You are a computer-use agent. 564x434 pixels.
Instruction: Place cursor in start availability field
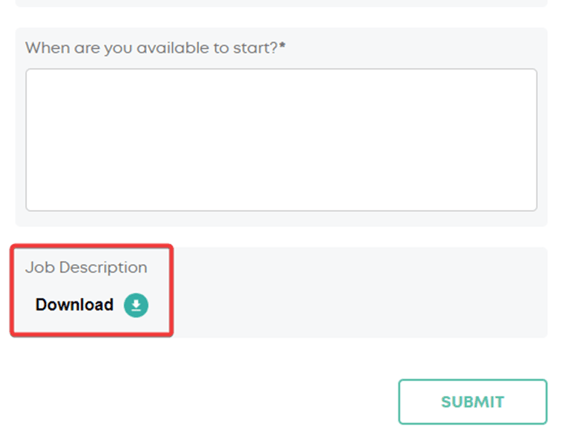tap(281, 140)
